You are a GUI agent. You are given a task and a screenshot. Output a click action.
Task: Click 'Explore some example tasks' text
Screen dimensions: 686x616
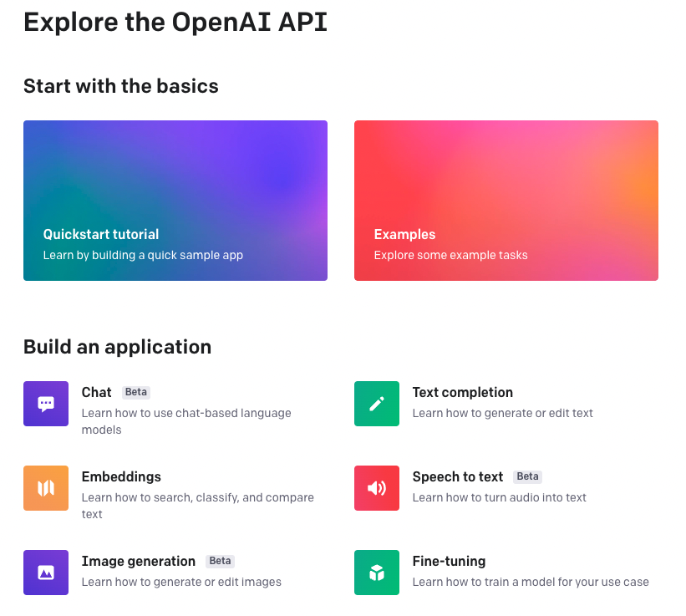click(450, 255)
